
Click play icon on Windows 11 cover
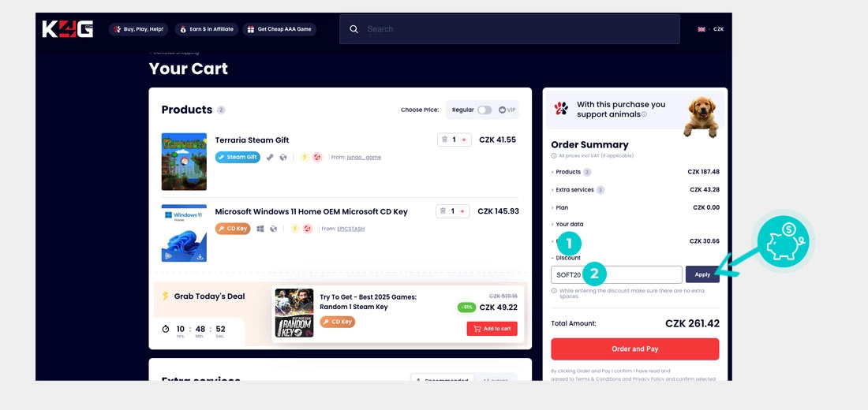point(167,256)
